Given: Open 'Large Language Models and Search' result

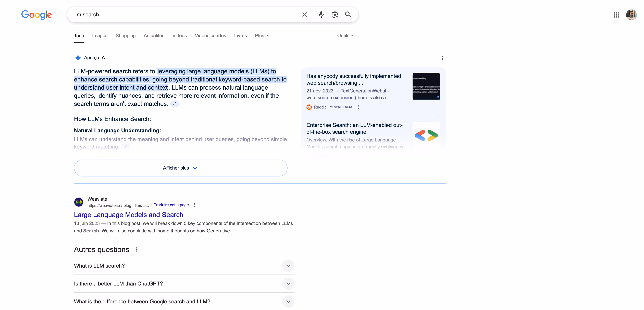Looking at the screenshot, I should (x=129, y=215).
